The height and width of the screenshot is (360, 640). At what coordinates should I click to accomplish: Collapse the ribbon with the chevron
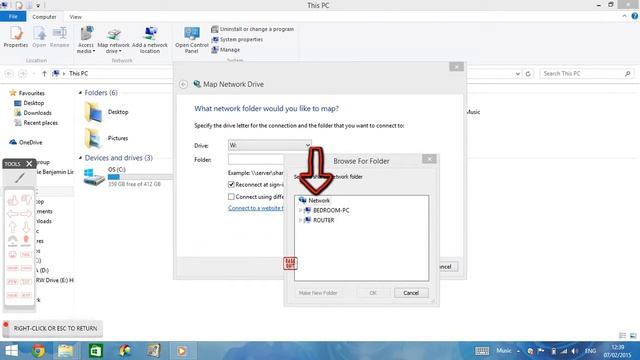[624, 16]
